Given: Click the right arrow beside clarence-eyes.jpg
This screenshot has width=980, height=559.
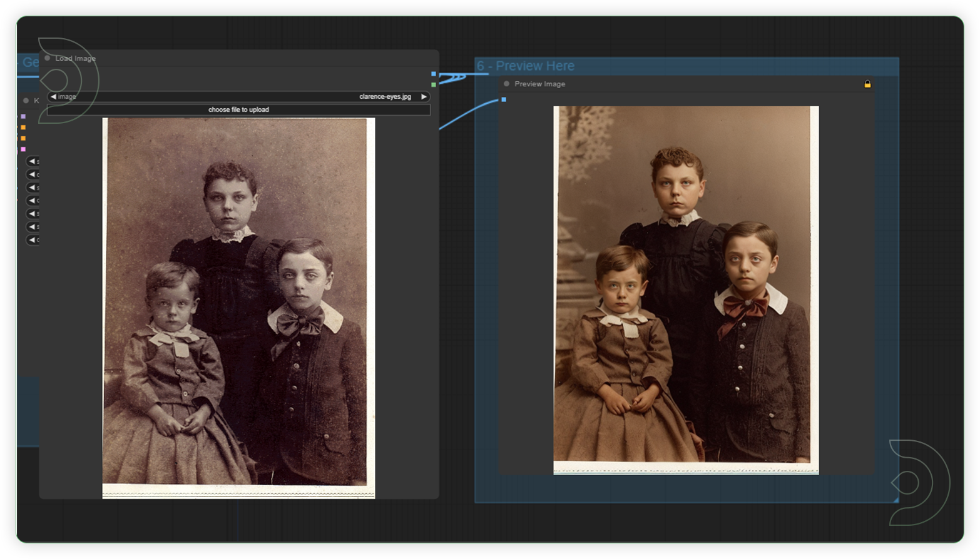Looking at the screenshot, I should tap(424, 97).
